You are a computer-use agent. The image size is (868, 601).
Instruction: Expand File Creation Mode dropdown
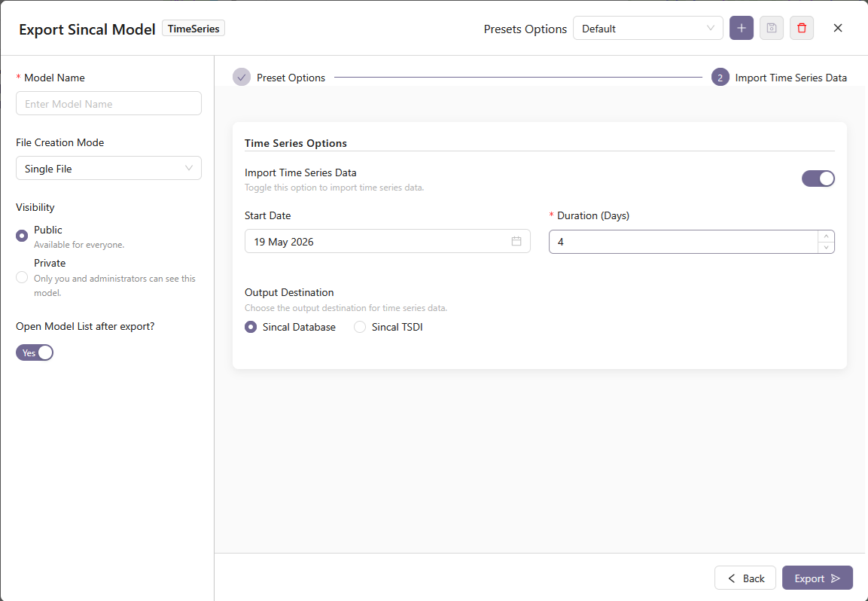click(108, 169)
